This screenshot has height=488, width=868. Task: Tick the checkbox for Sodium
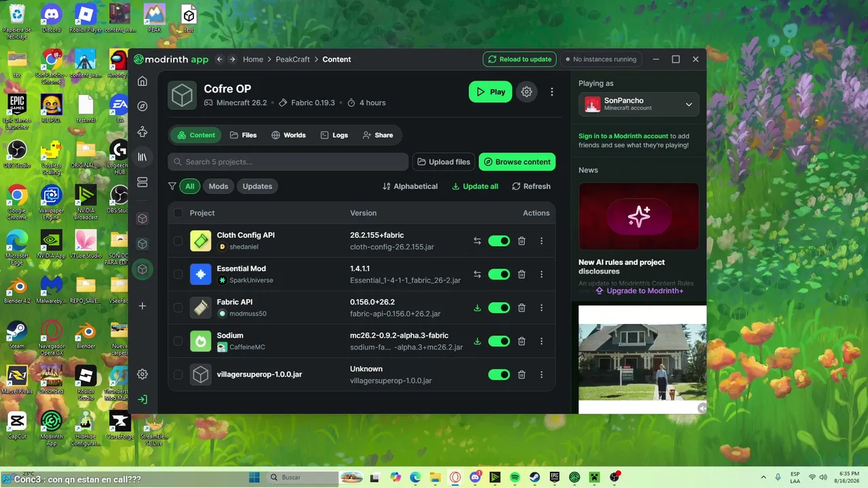pos(178,341)
